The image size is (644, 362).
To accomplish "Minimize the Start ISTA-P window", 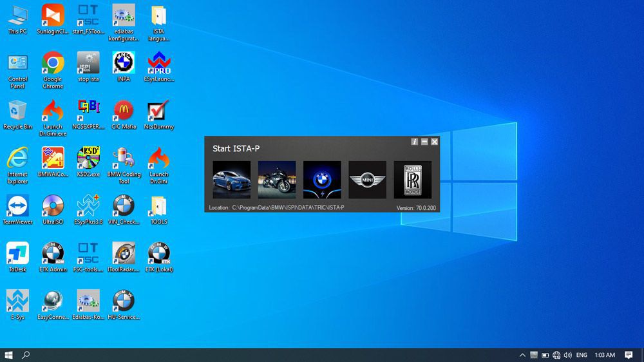I will (424, 142).
